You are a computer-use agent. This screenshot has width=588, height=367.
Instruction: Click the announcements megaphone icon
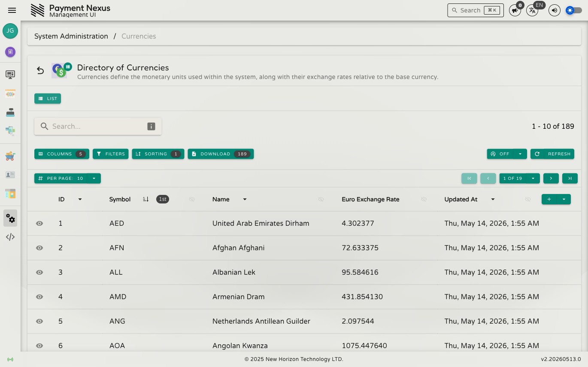tap(515, 10)
